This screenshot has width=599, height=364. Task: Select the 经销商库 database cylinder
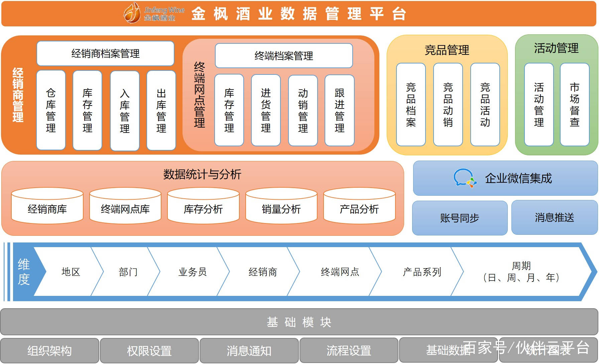click(47, 205)
